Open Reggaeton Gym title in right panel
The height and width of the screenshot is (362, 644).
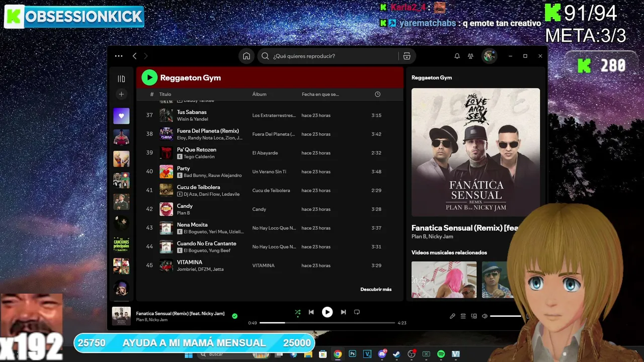pos(432,78)
